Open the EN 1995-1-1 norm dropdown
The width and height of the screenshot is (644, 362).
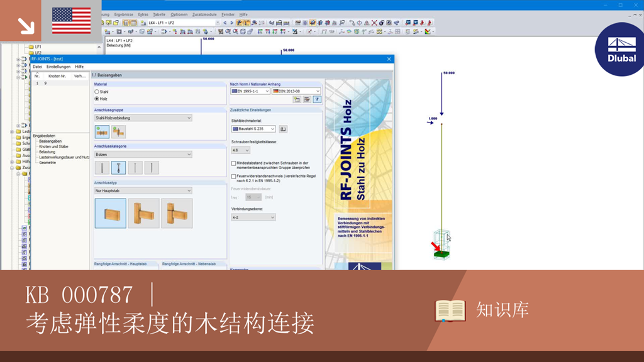pyautogui.click(x=250, y=91)
